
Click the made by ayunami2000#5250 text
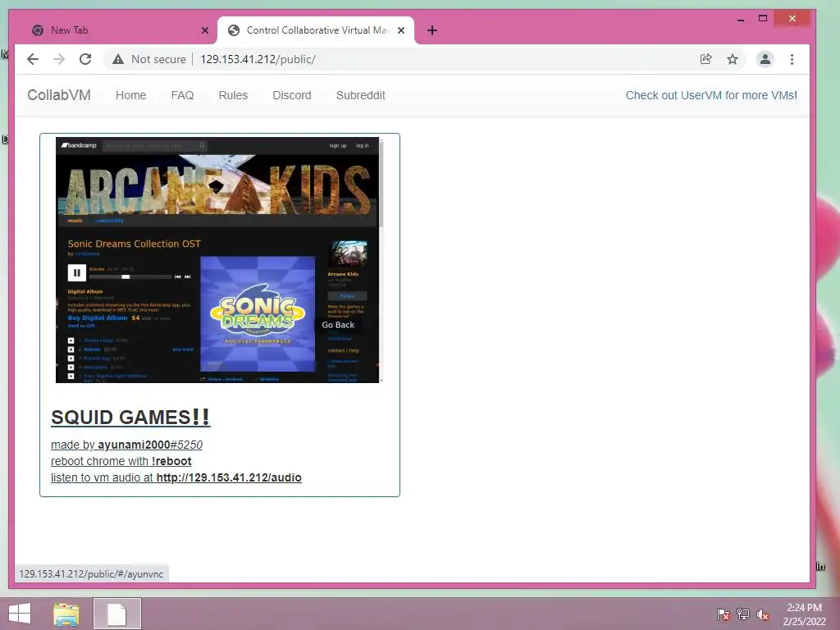(126, 445)
